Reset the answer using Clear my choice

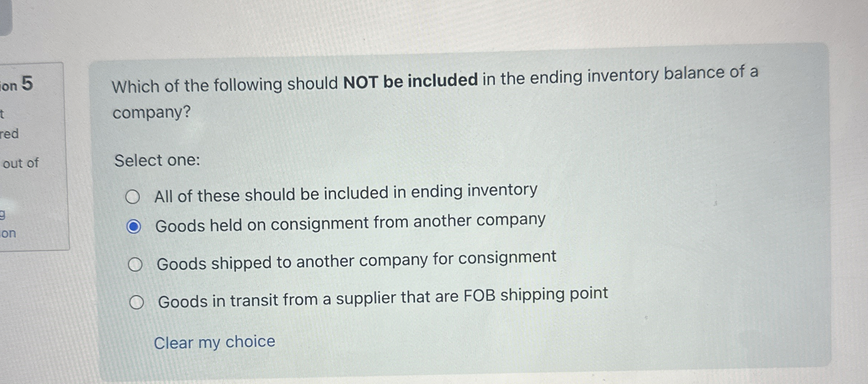coord(214,342)
